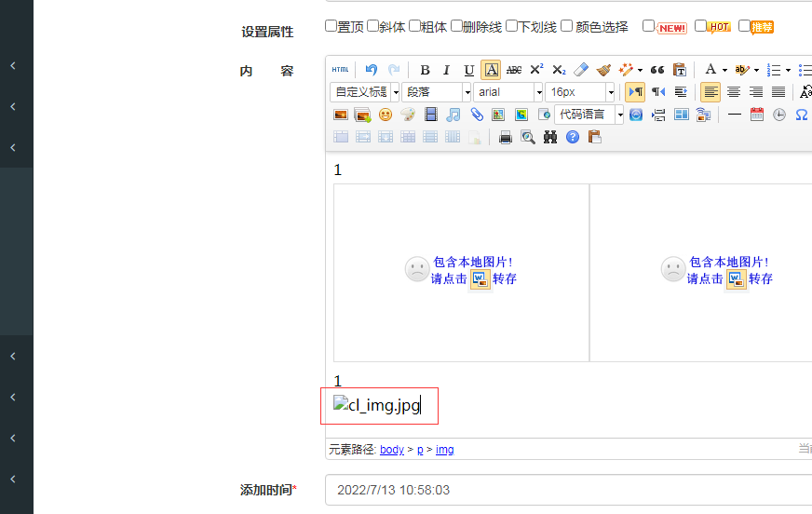The height and width of the screenshot is (514, 812).
Task: Click the print icon
Action: (x=506, y=137)
